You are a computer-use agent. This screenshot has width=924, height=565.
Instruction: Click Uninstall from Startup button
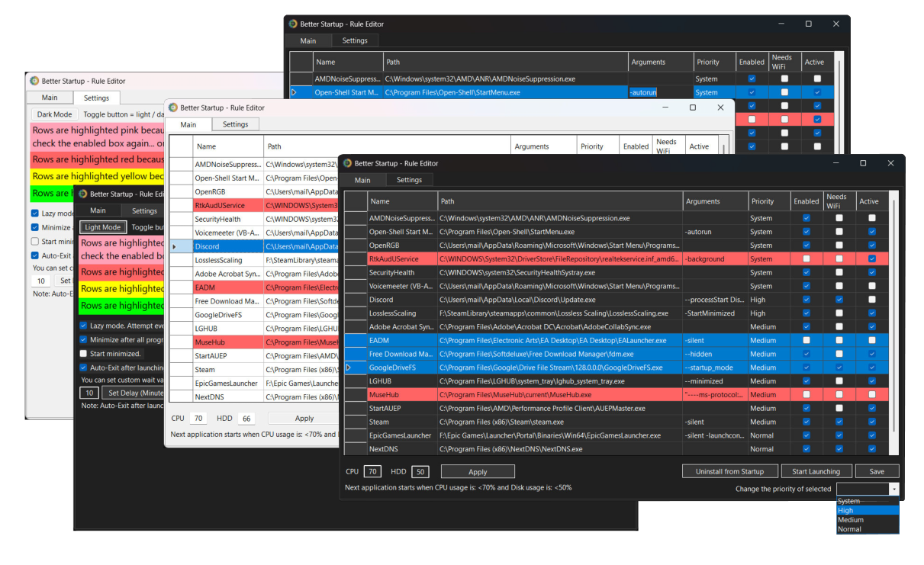(x=729, y=471)
